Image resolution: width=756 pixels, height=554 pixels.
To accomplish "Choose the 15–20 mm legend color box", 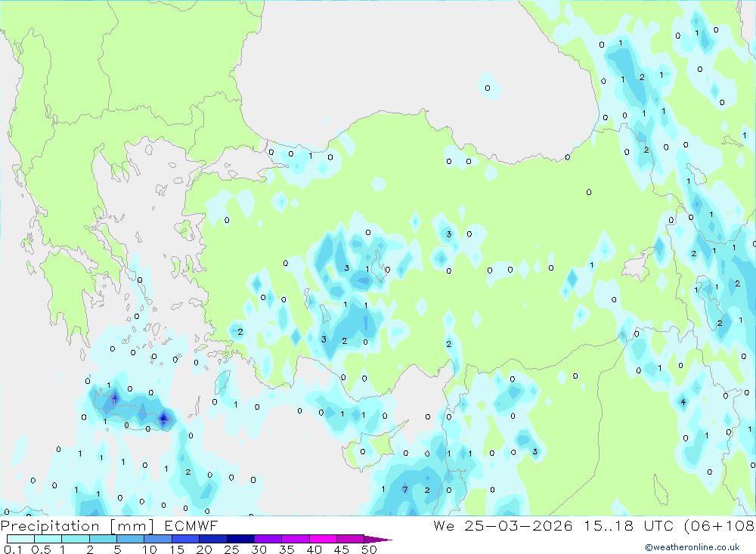I will coord(186,539).
